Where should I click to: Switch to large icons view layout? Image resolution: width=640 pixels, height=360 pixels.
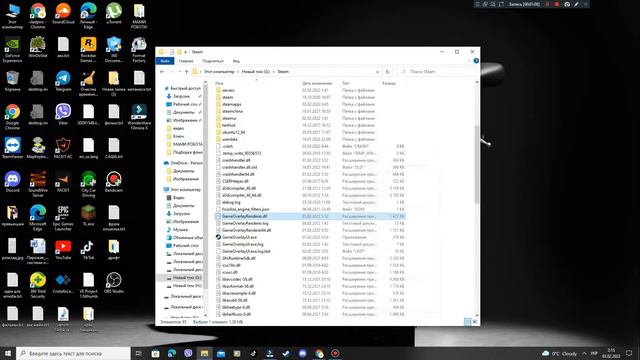tap(475, 322)
